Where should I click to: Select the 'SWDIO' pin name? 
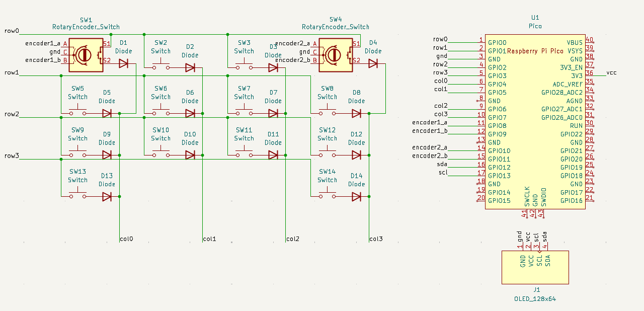[543, 196]
